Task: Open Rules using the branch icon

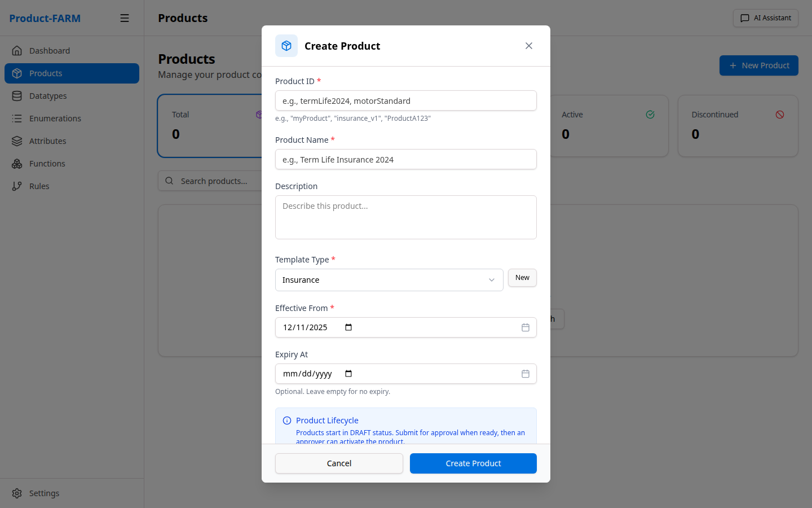Action: point(17,186)
